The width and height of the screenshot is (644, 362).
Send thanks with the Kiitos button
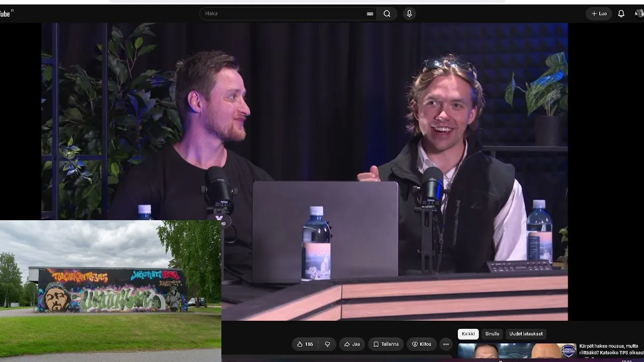tap(422, 344)
